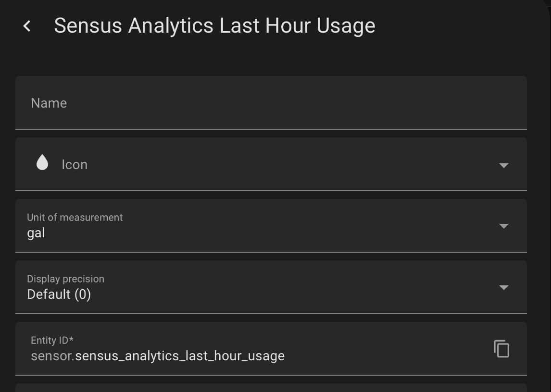551x392 pixels.
Task: Click the Sensus Analytics Last Hour Usage title
Action: point(215,26)
